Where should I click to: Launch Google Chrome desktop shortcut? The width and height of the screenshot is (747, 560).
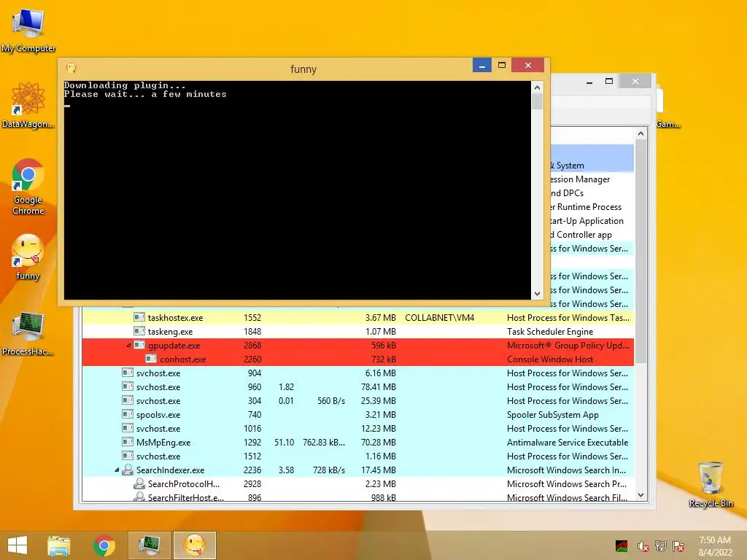coord(28,186)
